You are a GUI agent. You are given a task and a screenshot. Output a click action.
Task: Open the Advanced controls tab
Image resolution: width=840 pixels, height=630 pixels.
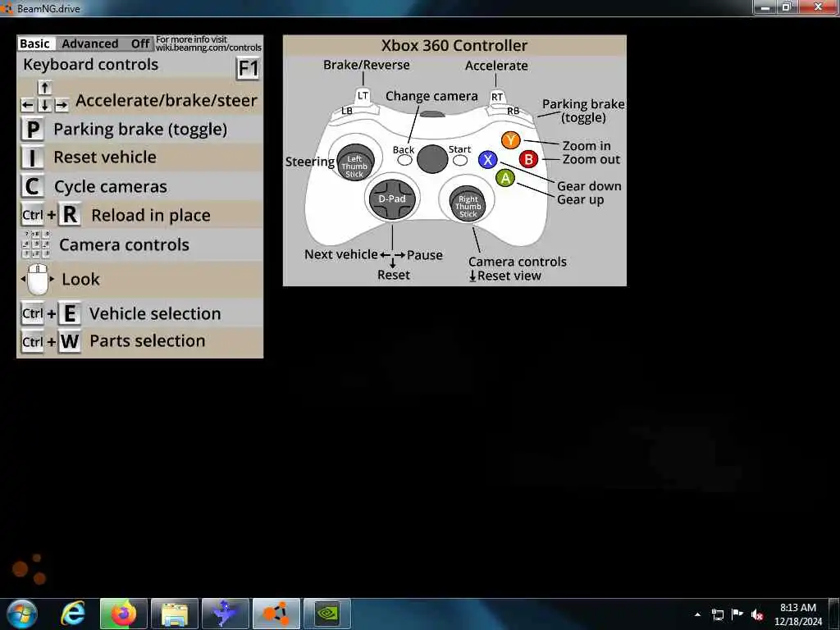90,44
